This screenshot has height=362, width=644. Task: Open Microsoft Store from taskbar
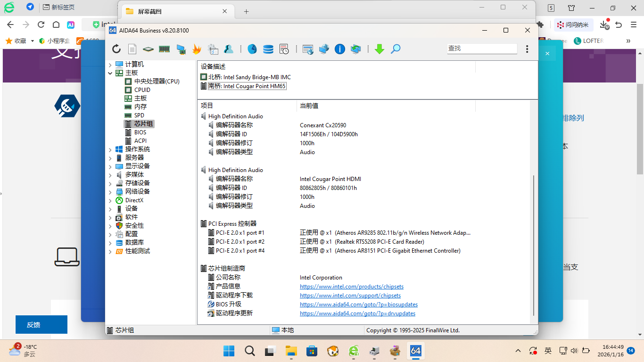[312, 351]
